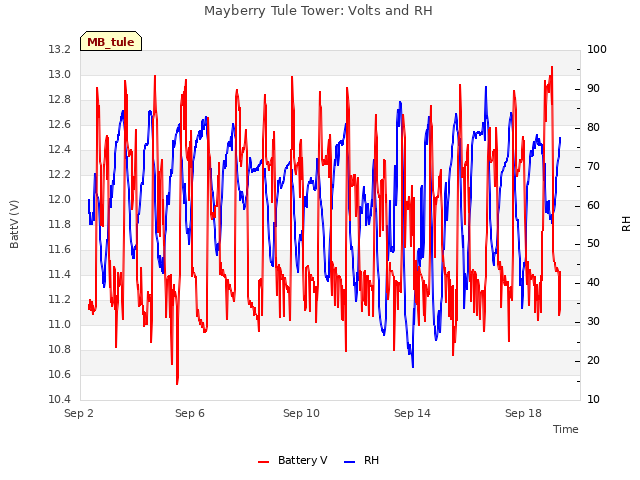Click the 13.2 voltage tick label

pos(60,50)
